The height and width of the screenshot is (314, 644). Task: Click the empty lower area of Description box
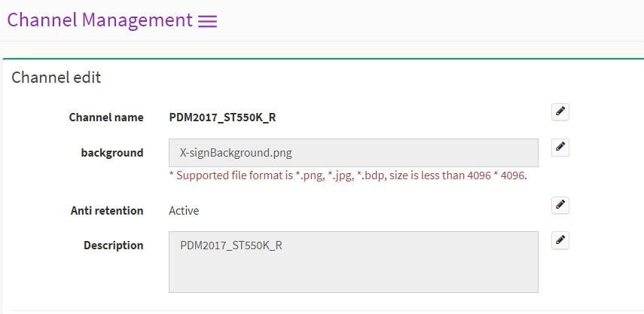click(x=353, y=276)
